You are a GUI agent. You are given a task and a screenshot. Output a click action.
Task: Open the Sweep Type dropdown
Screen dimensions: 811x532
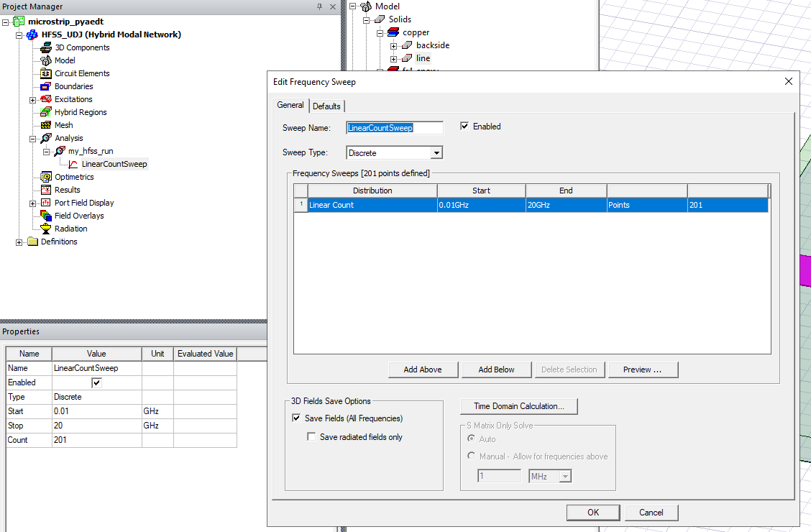437,152
